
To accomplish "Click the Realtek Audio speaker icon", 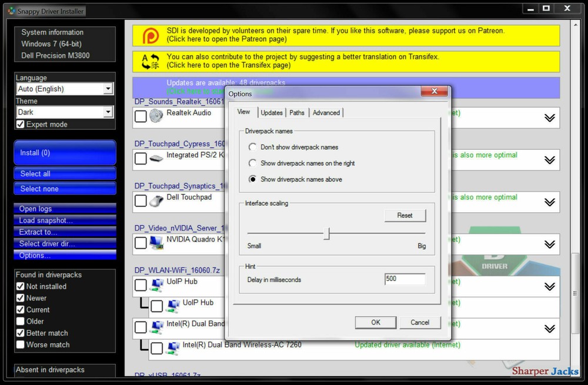I will (x=155, y=116).
